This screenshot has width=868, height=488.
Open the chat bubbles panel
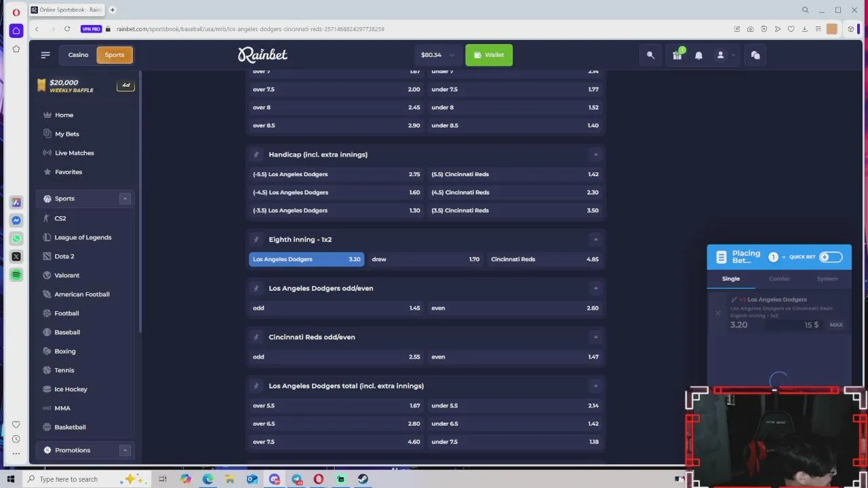click(755, 55)
